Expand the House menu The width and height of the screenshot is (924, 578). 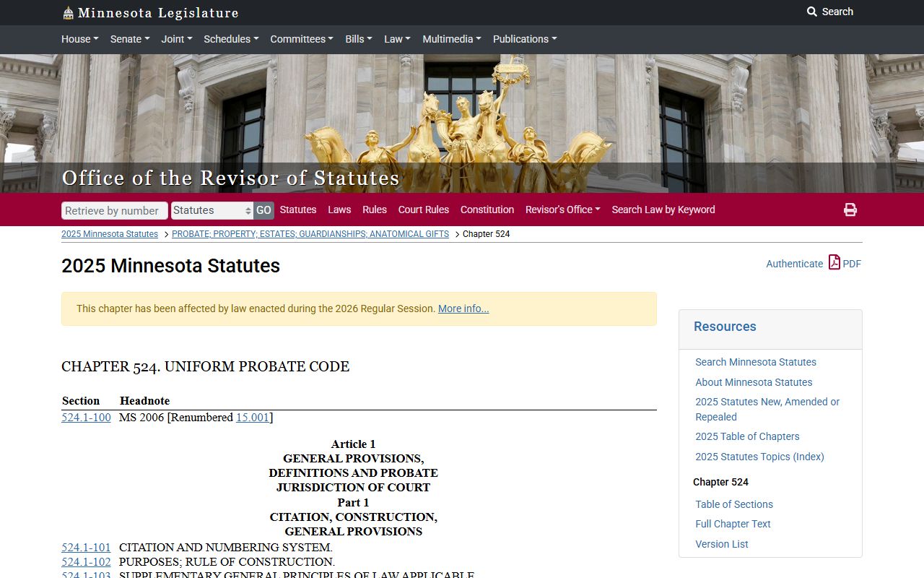[x=80, y=39]
